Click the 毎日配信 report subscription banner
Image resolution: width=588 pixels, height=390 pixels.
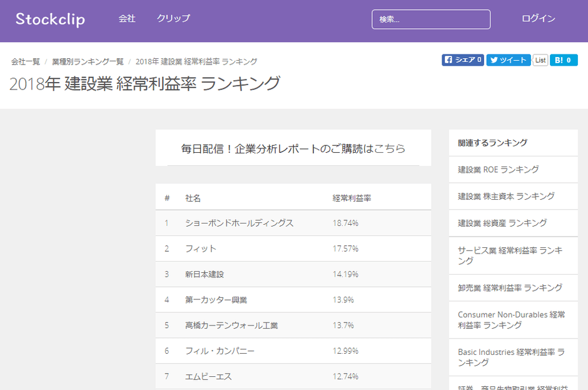pyautogui.click(x=293, y=148)
